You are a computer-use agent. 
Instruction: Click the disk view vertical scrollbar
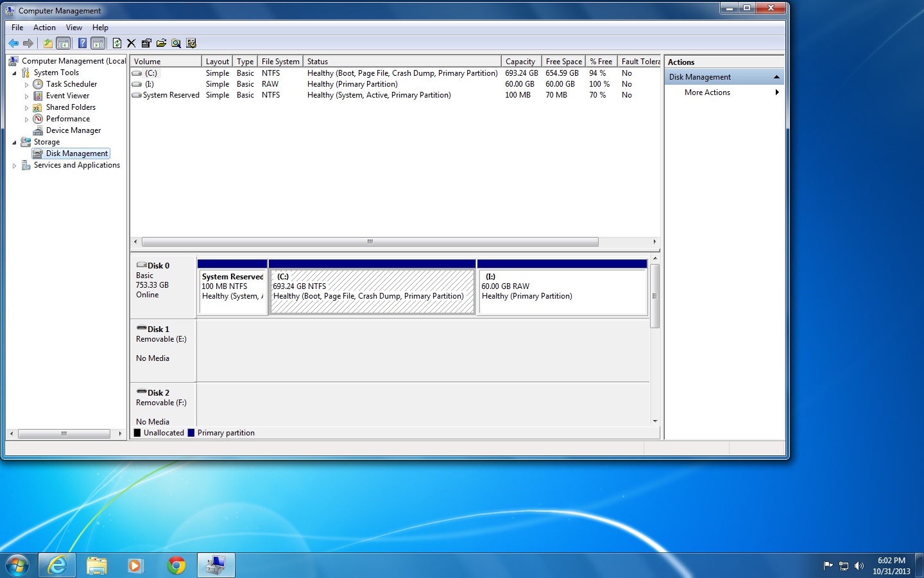click(654, 296)
